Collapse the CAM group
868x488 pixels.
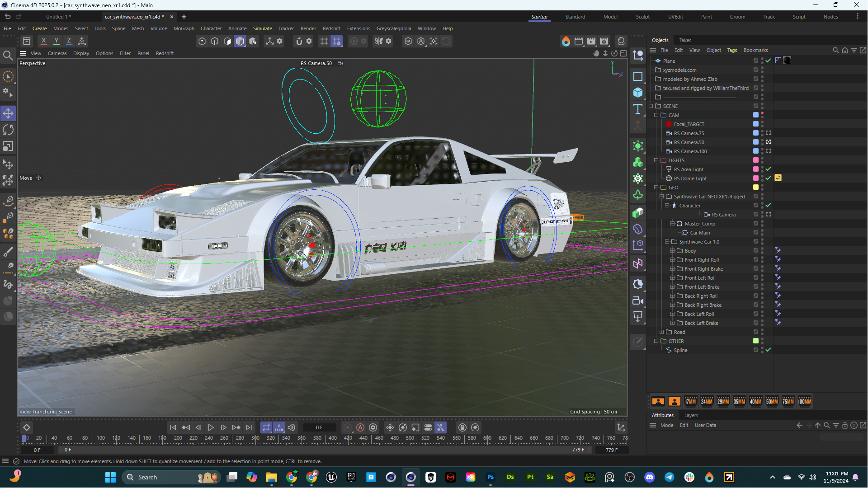tap(656, 115)
